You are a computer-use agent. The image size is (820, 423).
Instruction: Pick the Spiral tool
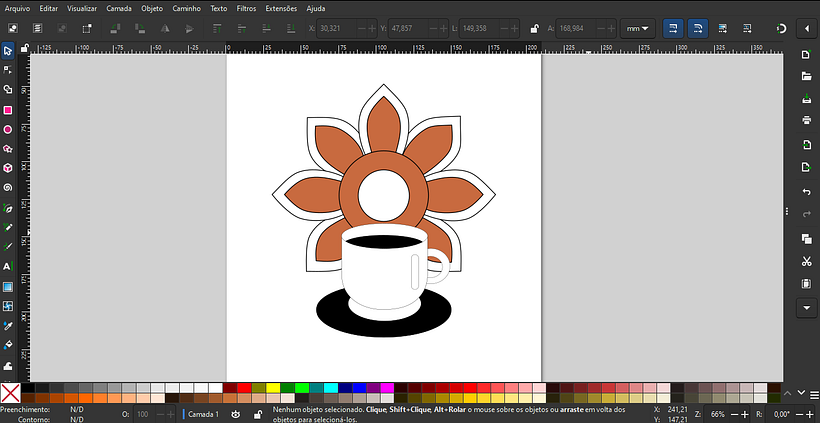click(8, 187)
